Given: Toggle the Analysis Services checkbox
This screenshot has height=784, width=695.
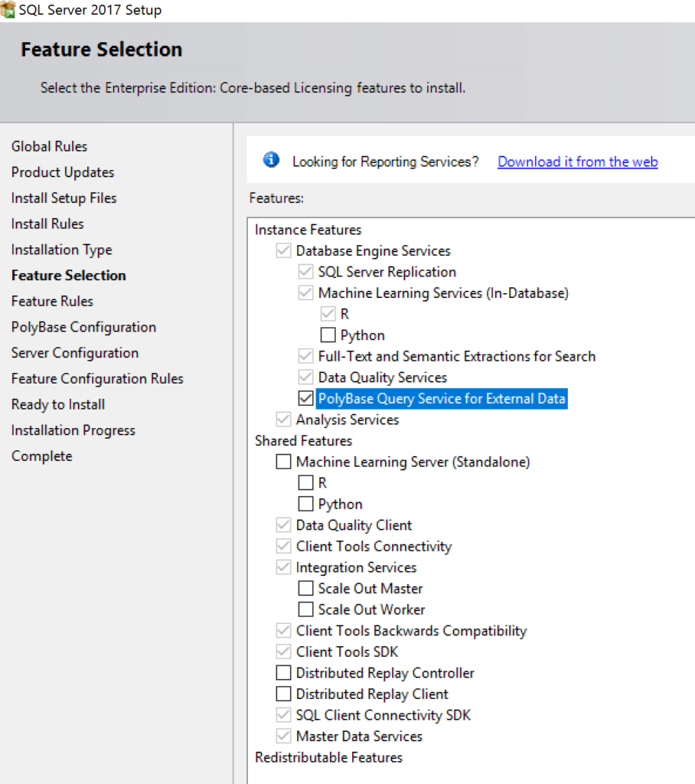Looking at the screenshot, I should click(x=283, y=419).
